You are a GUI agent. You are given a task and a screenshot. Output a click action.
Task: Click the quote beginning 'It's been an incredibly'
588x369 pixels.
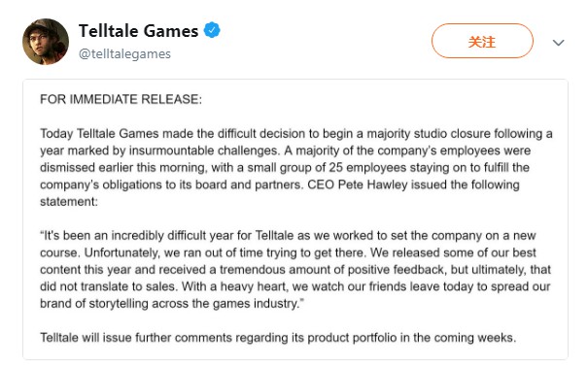(x=288, y=236)
